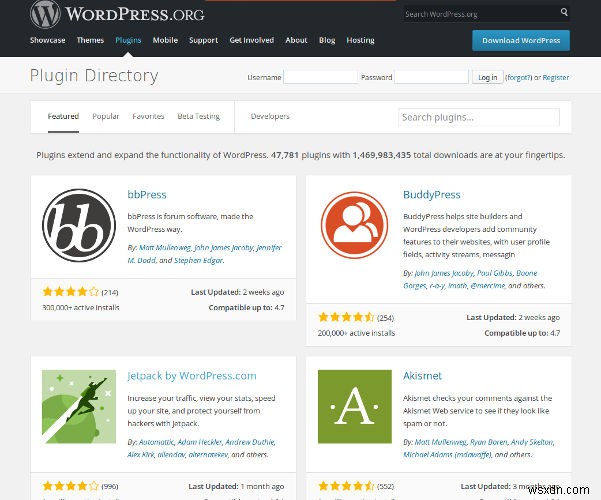The image size is (601, 500).
Task: Open Jetpack by WordPress.com title
Action: coord(192,376)
